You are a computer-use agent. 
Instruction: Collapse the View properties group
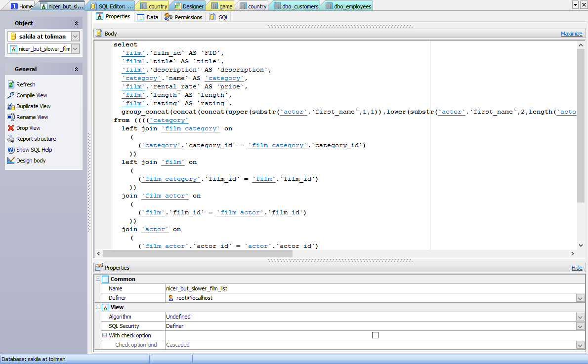98,307
